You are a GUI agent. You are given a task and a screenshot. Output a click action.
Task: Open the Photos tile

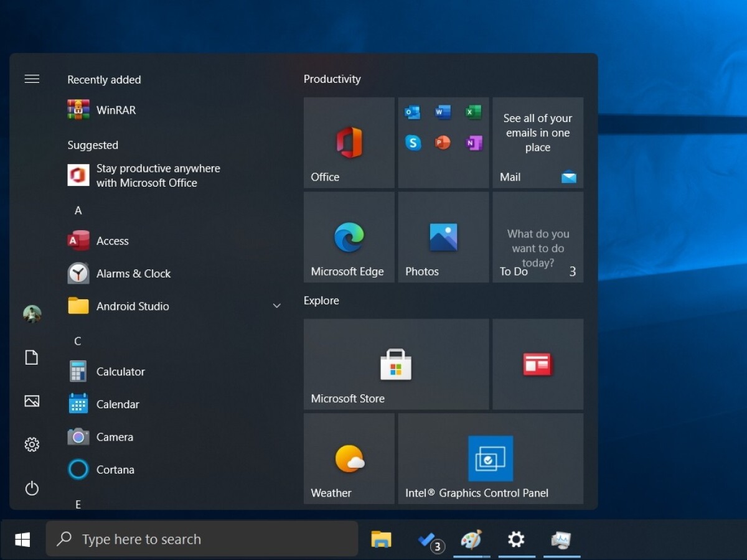(x=443, y=237)
